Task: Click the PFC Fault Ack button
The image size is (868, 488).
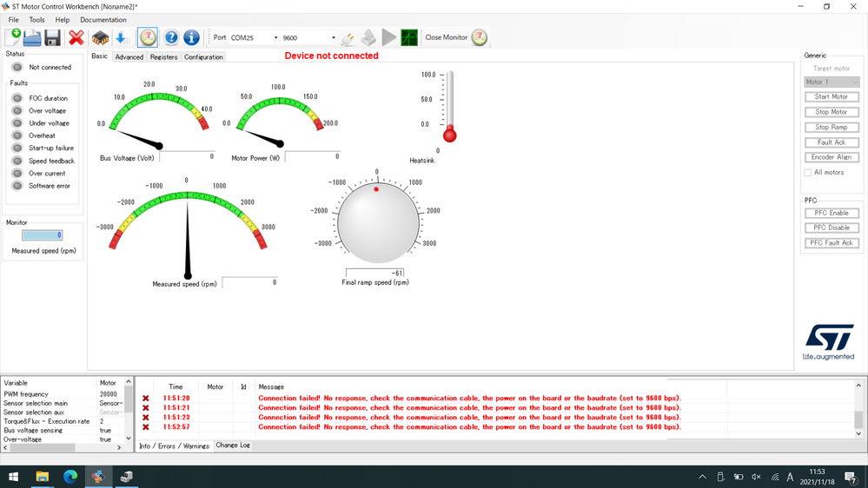Action: click(832, 243)
